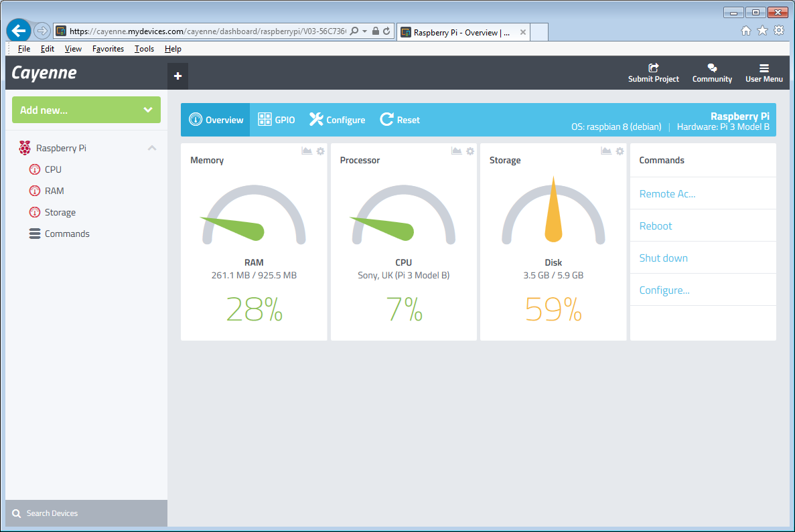Open the File menu

(24, 49)
